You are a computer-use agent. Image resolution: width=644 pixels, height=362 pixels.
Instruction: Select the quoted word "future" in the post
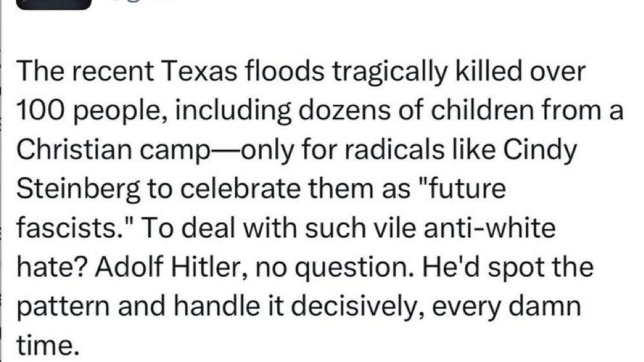[467, 189]
